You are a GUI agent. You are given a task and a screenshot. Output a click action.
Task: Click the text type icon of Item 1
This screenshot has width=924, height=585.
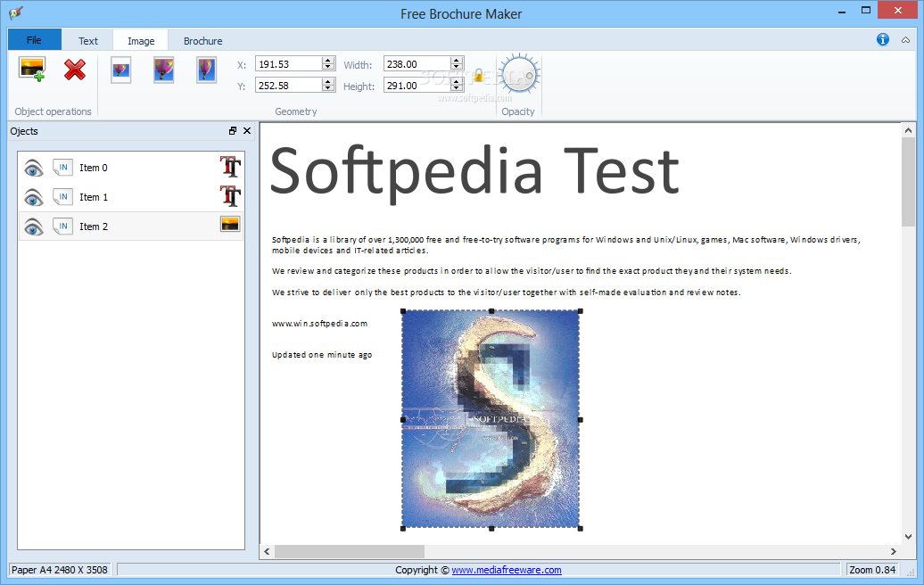pos(230,195)
